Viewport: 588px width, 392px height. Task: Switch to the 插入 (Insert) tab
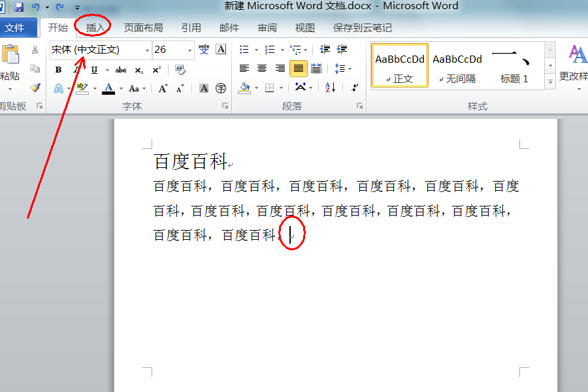(x=95, y=27)
